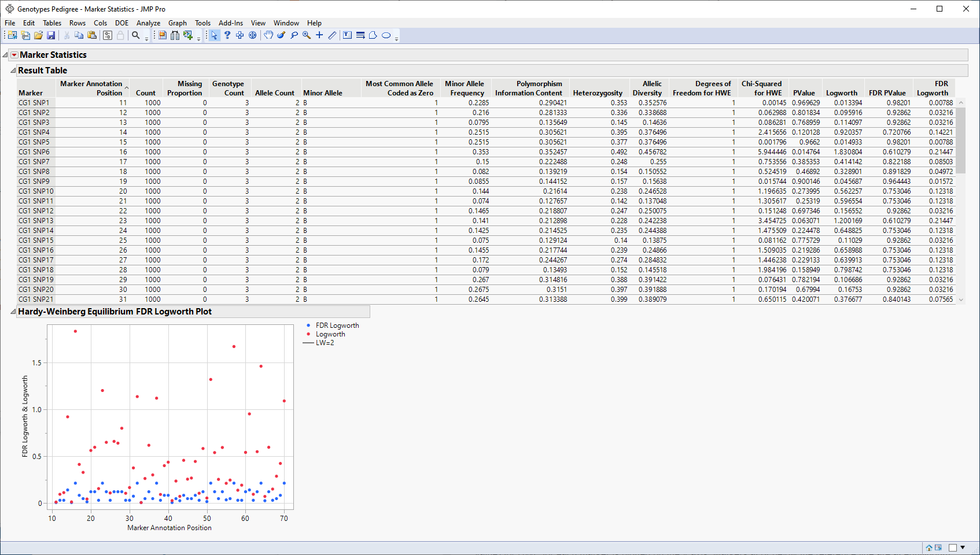Click the Save disk icon
Screen dimensions: 980x555
click(51, 35)
